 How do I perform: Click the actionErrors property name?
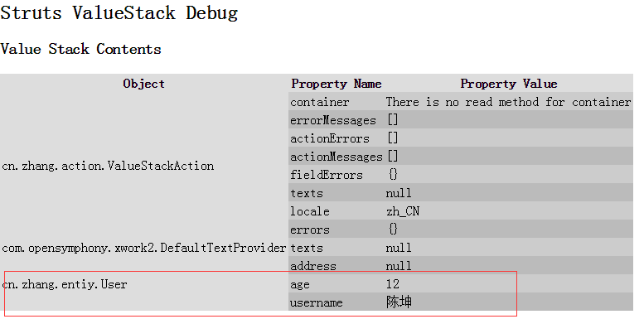click(x=330, y=138)
